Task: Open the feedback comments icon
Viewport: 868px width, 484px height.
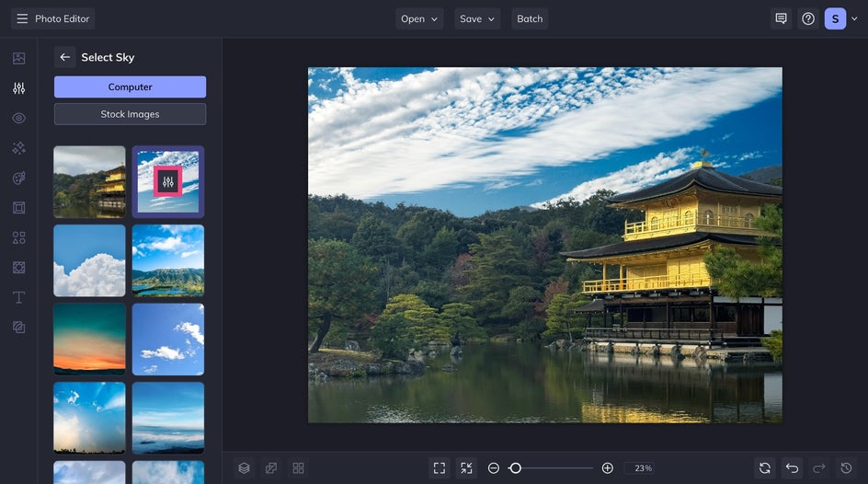Action: tap(781, 18)
